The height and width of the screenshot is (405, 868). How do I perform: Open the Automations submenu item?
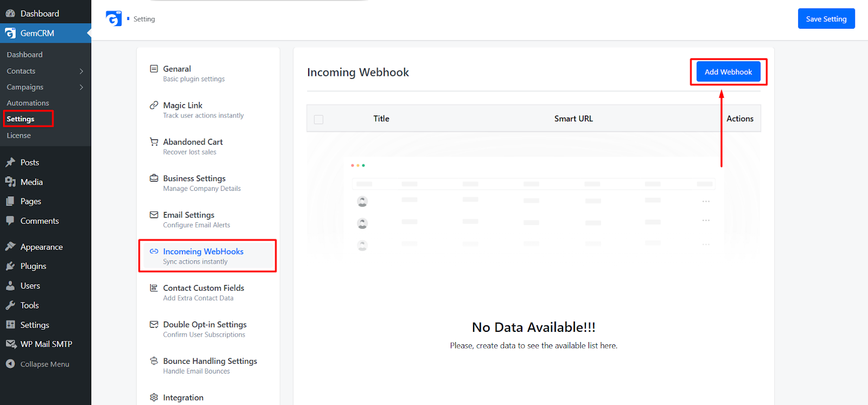coord(28,103)
